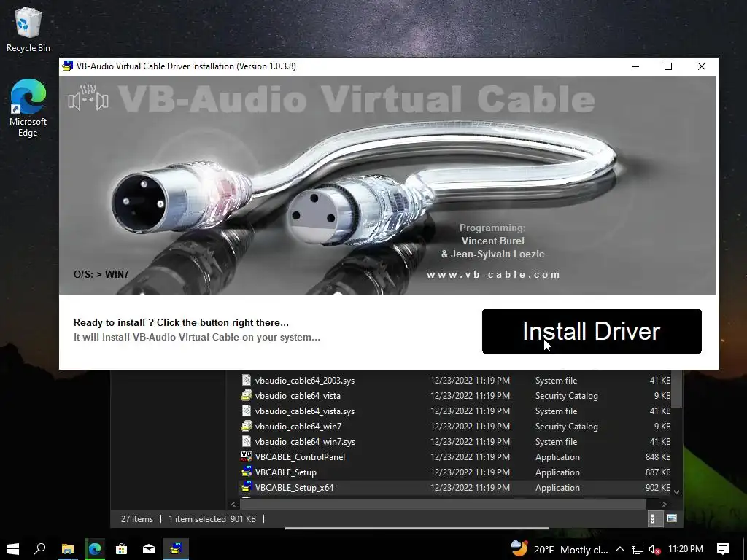Maximize the VB-Audio installer window
The width and height of the screenshot is (747, 560).
coord(668,66)
